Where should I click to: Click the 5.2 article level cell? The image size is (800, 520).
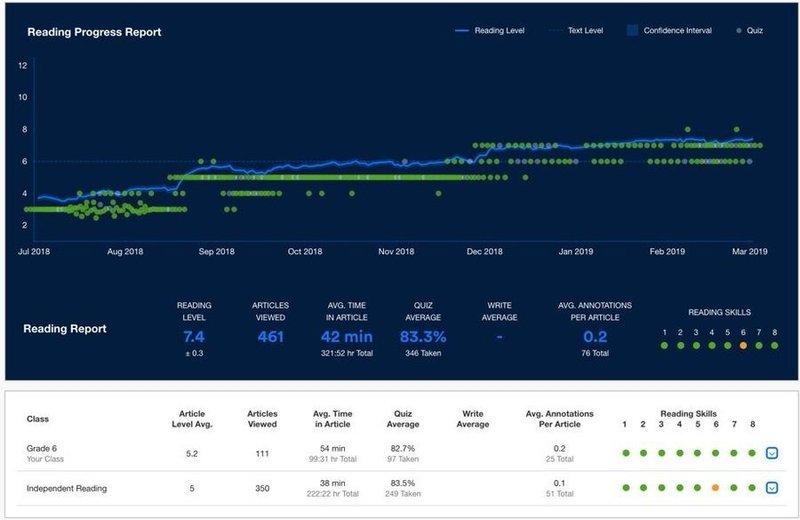click(x=192, y=454)
